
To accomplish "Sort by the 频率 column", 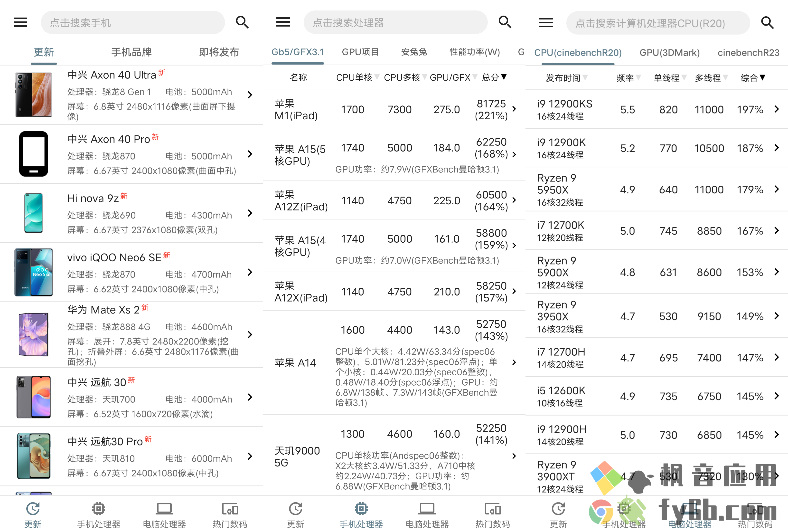I will [629, 78].
